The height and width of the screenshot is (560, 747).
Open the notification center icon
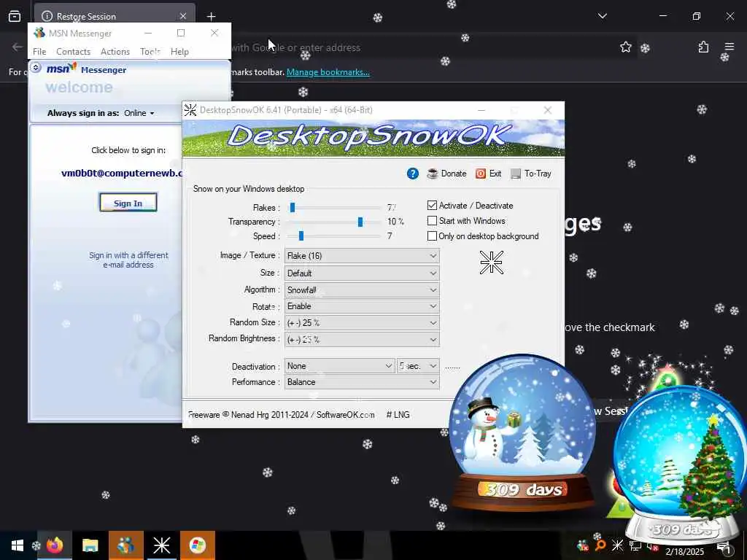[x=724, y=548]
